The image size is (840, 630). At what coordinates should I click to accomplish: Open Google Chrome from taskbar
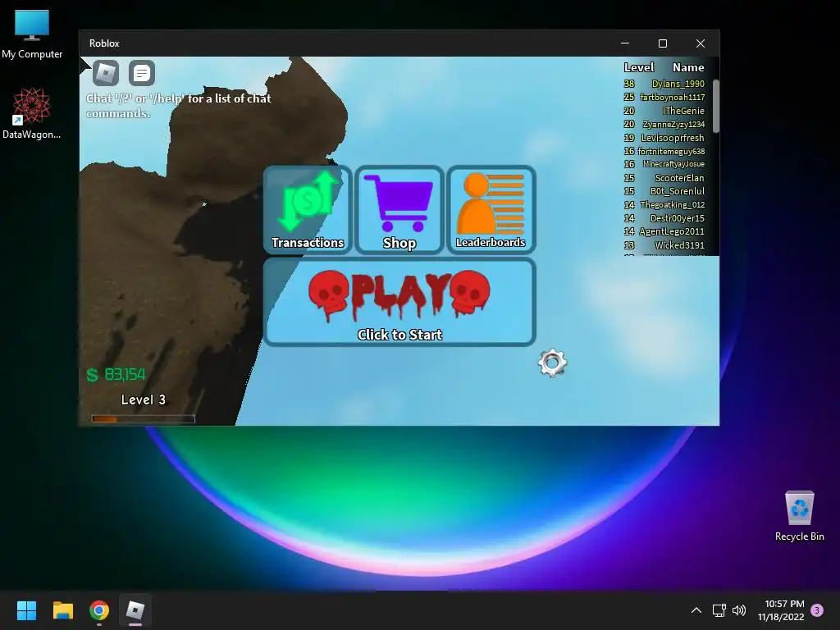point(99,610)
